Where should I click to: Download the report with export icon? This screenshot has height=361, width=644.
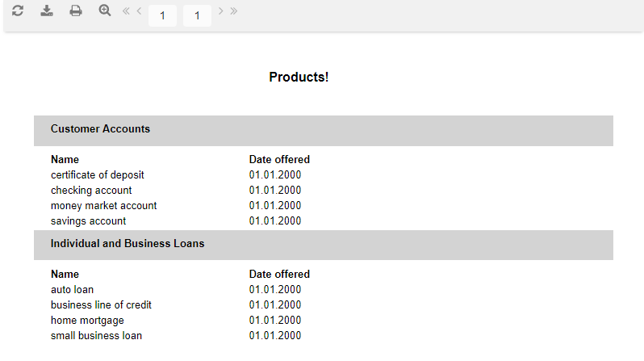pyautogui.click(x=47, y=10)
